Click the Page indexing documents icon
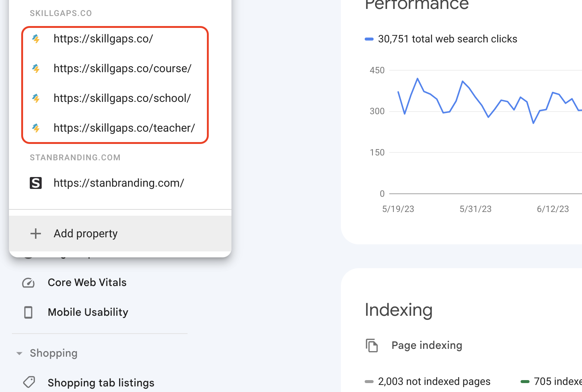 (371, 346)
